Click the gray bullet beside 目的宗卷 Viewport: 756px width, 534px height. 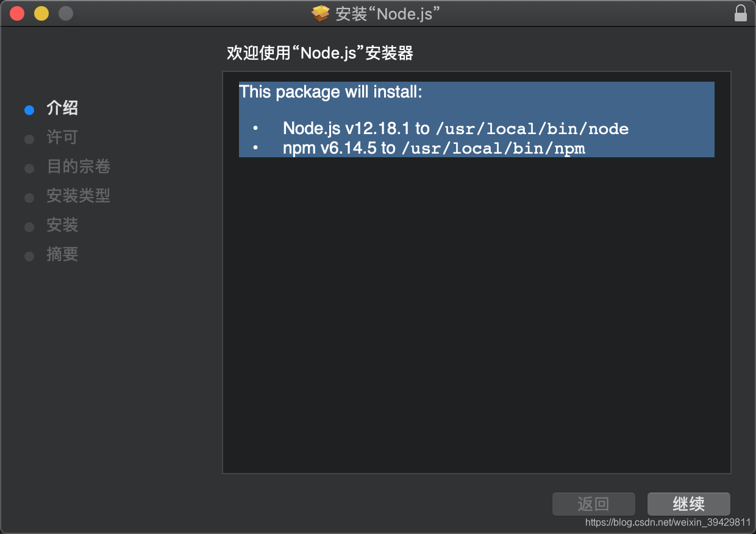[x=29, y=169]
